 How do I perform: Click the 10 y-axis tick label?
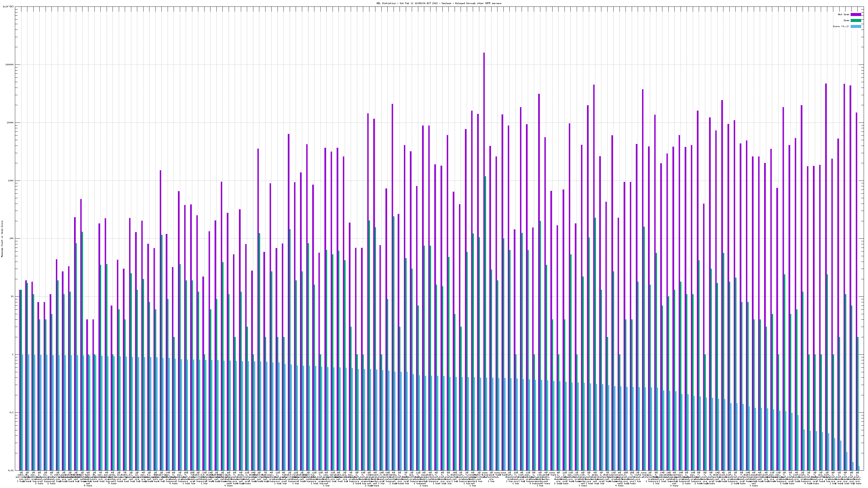click(13, 297)
